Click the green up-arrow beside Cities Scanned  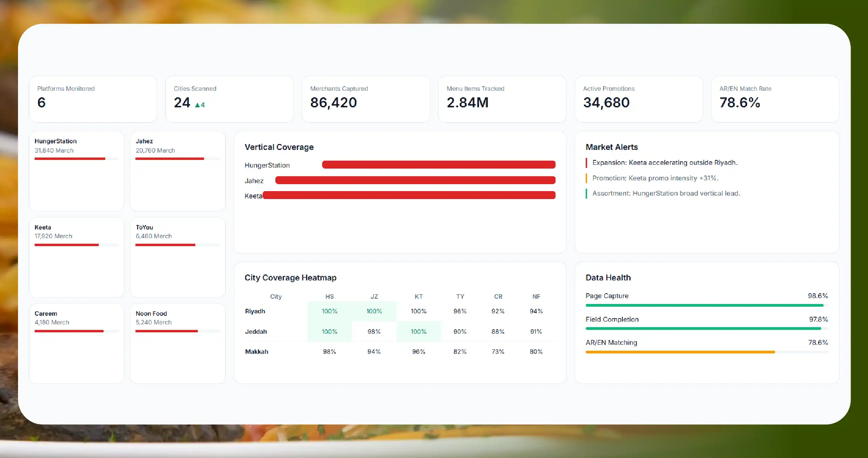coord(197,105)
